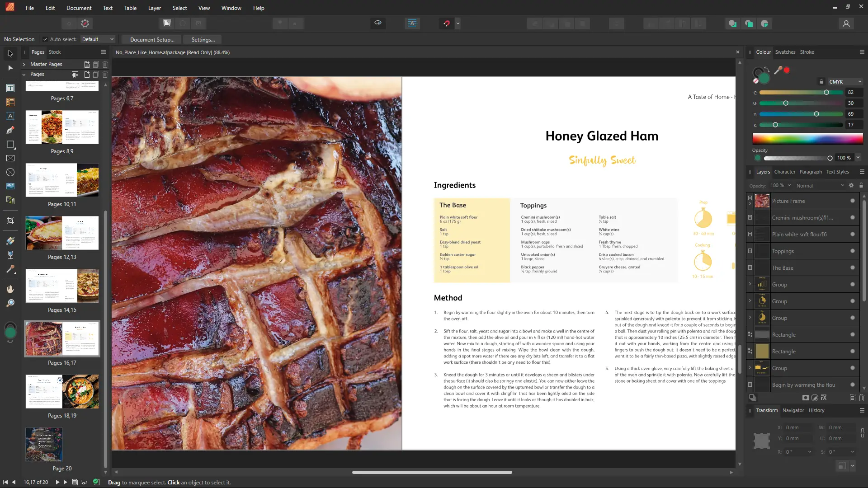Image resolution: width=868 pixels, height=488 pixels.
Task: Open the Normal blend mode dropdown
Action: click(820, 186)
